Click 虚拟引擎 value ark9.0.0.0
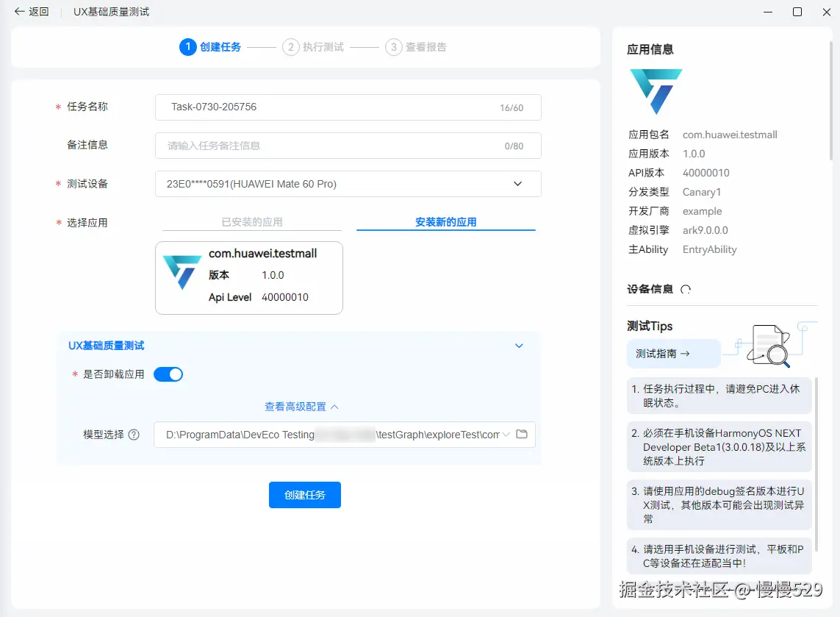Image resolution: width=840 pixels, height=617 pixels. (705, 230)
